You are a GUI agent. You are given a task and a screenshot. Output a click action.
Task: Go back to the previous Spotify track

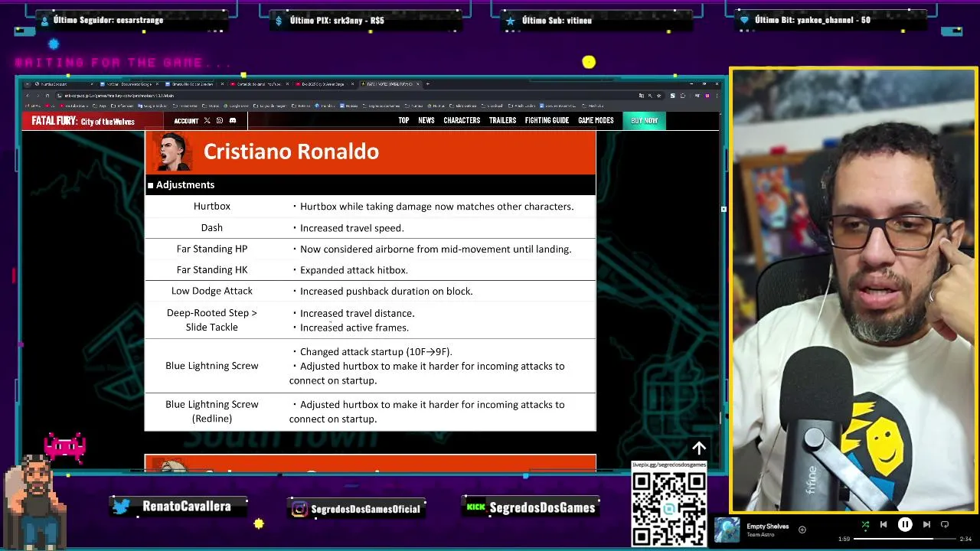(x=883, y=524)
